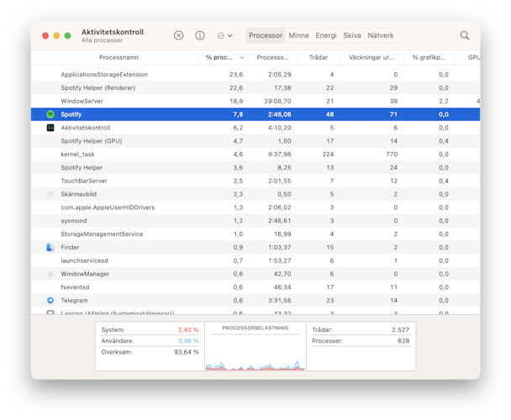Click the 2,2 GPU percent for WindowServer

click(x=444, y=101)
